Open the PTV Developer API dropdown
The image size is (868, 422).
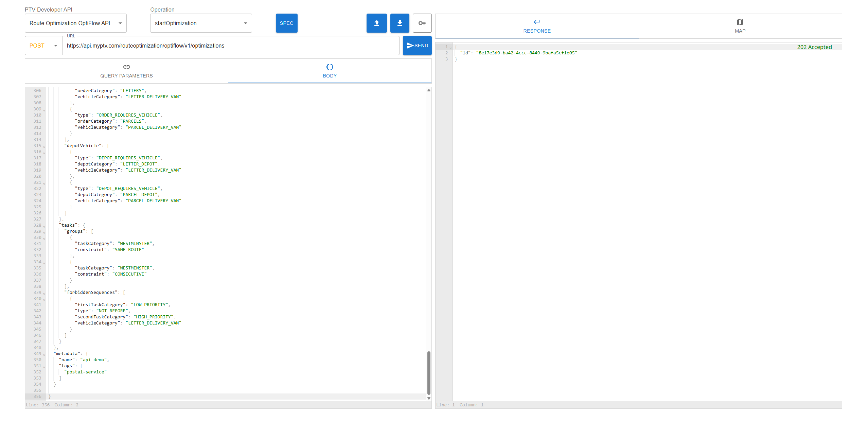point(75,23)
